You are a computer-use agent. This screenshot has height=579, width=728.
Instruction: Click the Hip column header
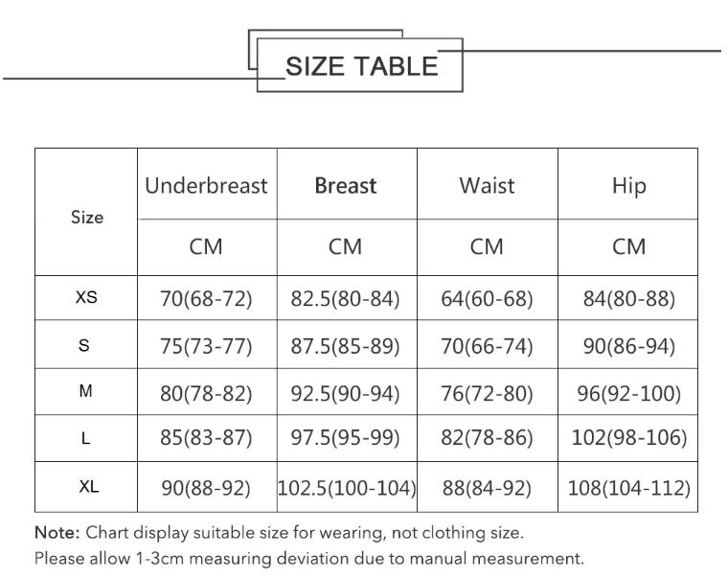[628, 186]
